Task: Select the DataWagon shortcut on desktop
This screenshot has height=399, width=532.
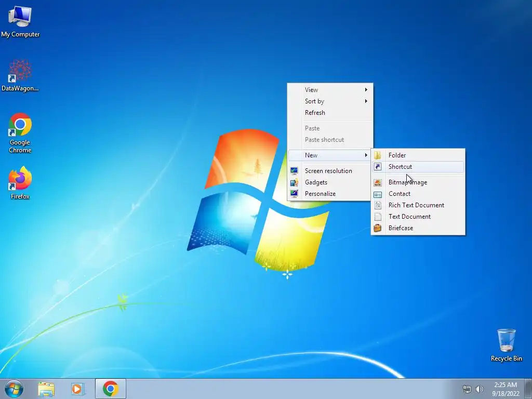Action: coord(20,75)
